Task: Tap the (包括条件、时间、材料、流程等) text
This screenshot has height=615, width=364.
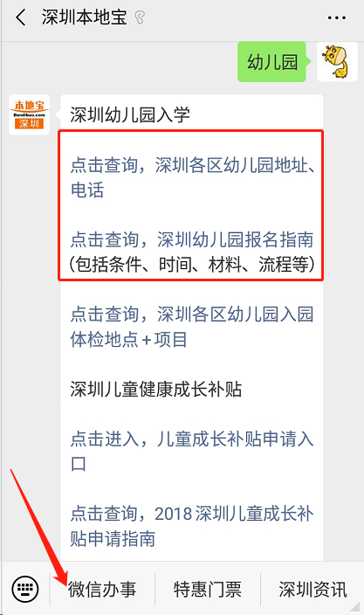Action: 192,265
